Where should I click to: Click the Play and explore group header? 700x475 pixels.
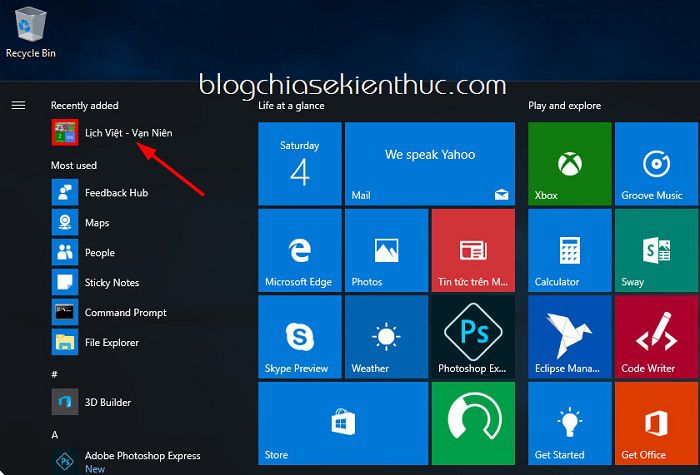pos(564,105)
